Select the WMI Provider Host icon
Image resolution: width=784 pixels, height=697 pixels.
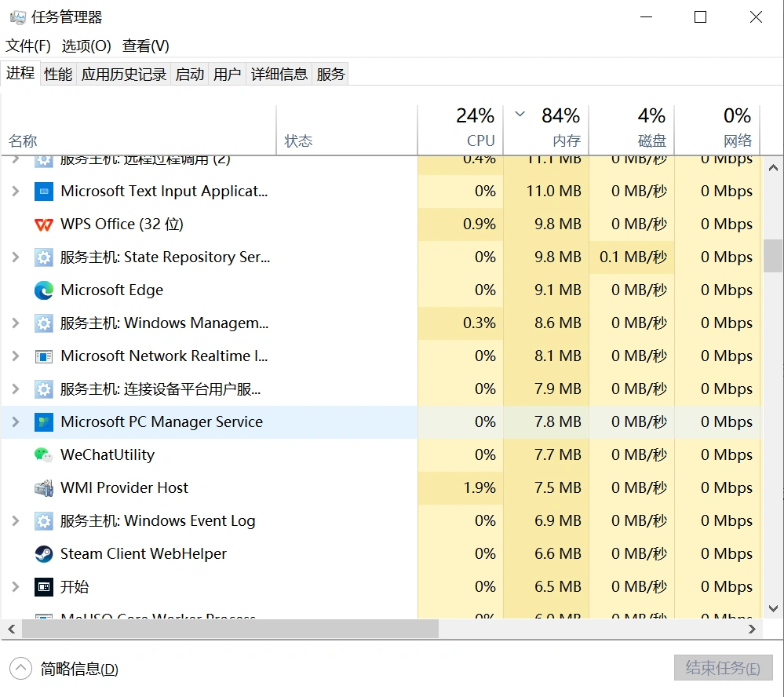click(44, 488)
